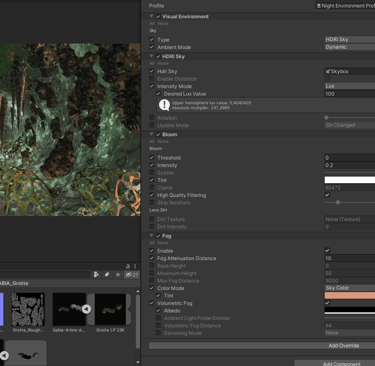This screenshot has height=366, width=375.
Task: Untick the High Quality Filtering value checkbox
Action: [327, 195]
